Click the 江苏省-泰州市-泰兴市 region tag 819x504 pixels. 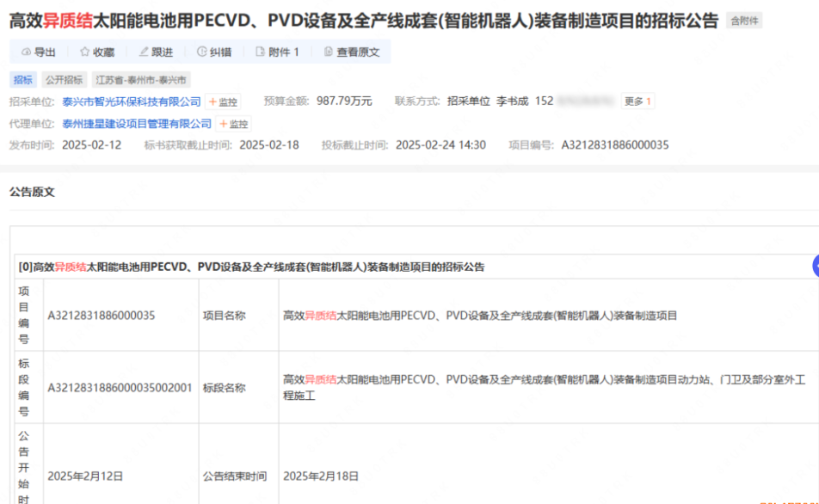tap(142, 80)
